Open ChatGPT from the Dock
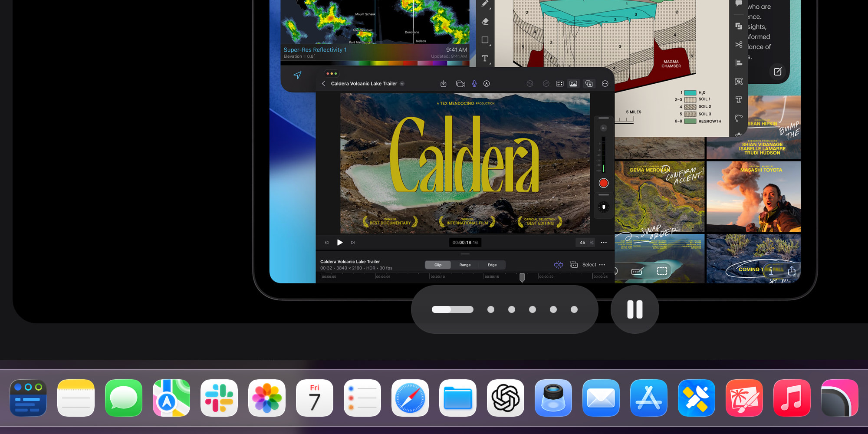Screen dimensions: 868x434 tap(505, 398)
